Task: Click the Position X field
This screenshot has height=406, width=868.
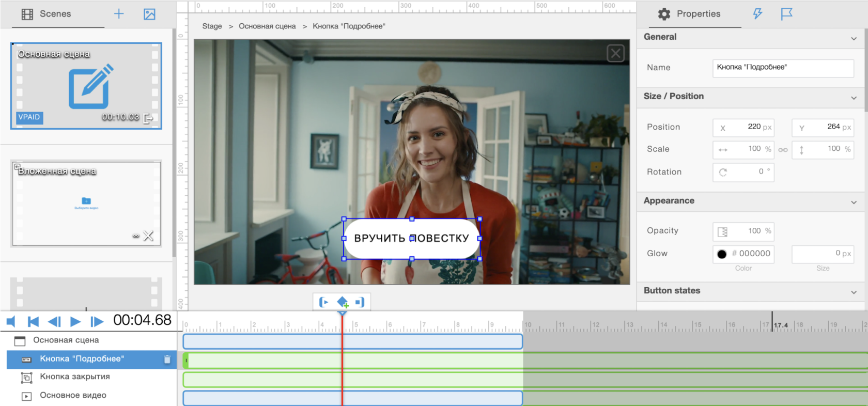Action: tap(743, 128)
